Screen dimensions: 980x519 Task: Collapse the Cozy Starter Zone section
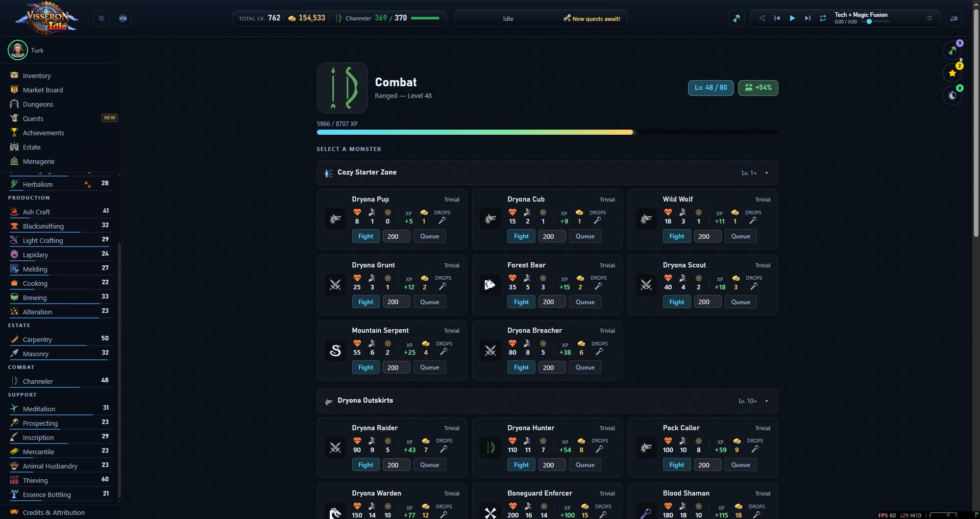[x=547, y=172]
